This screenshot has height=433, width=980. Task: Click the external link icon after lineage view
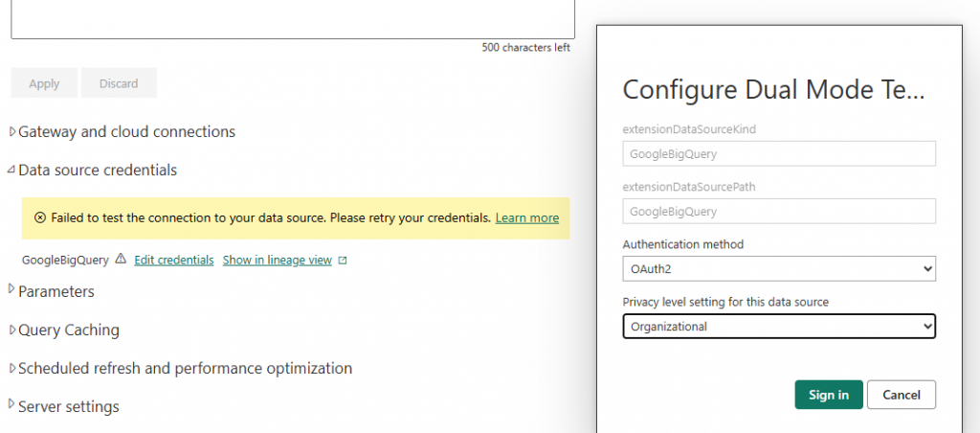pos(343,261)
